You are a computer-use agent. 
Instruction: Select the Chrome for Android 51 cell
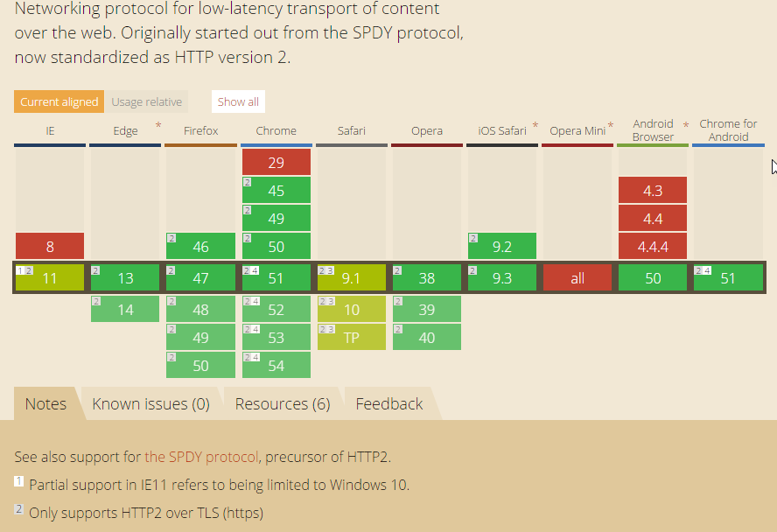pyautogui.click(x=728, y=278)
